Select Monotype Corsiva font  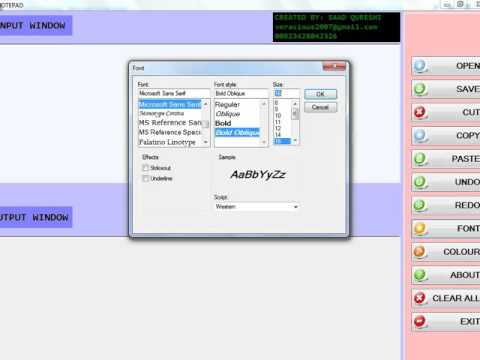(162, 114)
